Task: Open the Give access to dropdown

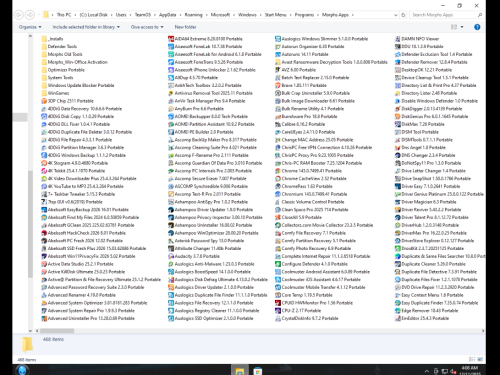Action: coord(147,27)
